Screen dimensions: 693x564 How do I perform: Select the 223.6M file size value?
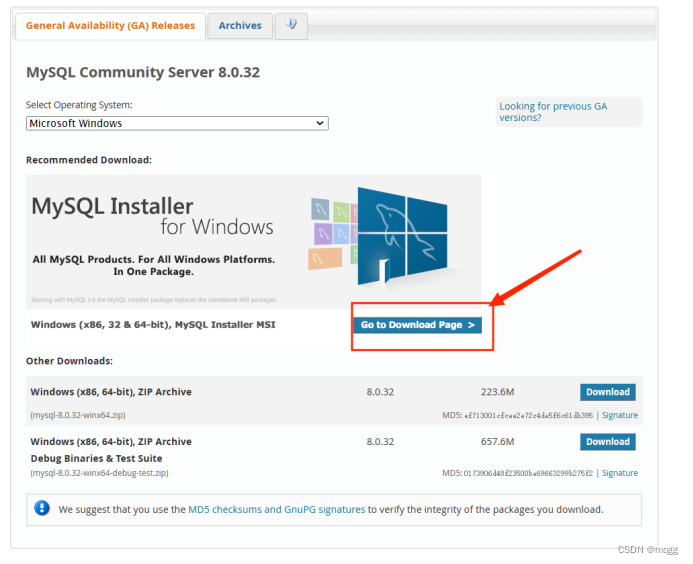point(498,392)
